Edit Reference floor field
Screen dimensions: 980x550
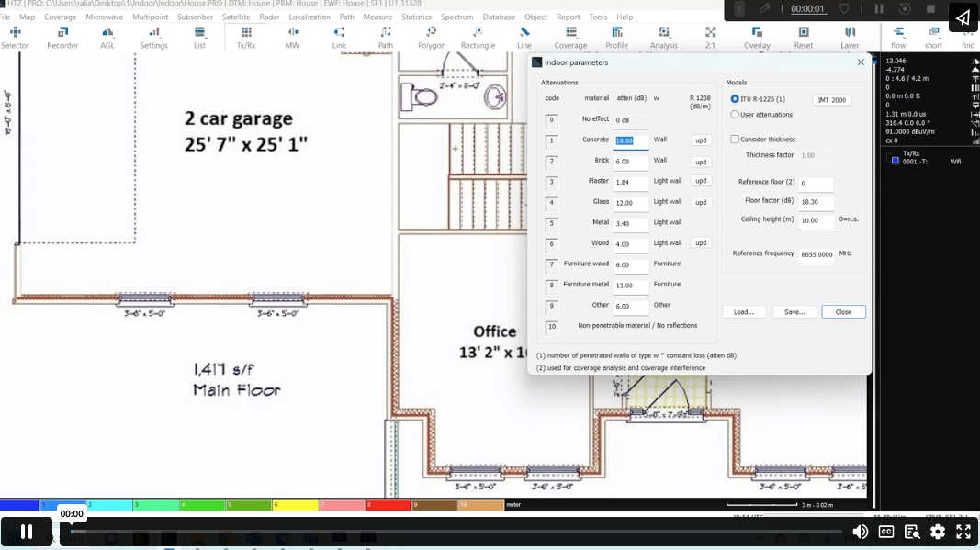coord(816,183)
